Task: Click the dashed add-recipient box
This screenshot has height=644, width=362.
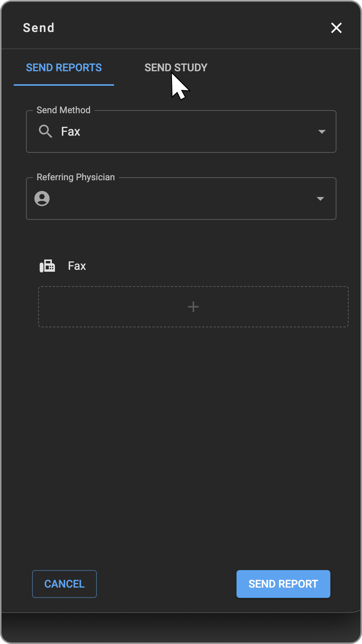Action: tap(193, 307)
